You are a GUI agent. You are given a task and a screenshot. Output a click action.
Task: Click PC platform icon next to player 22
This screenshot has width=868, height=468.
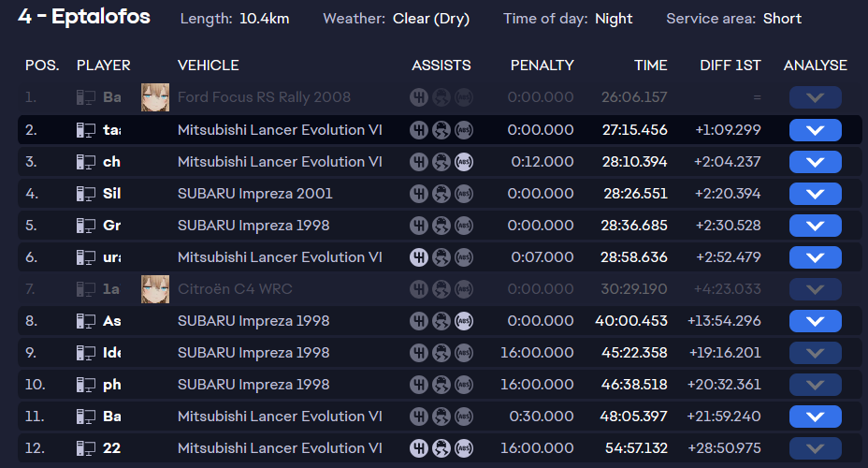tap(86, 448)
